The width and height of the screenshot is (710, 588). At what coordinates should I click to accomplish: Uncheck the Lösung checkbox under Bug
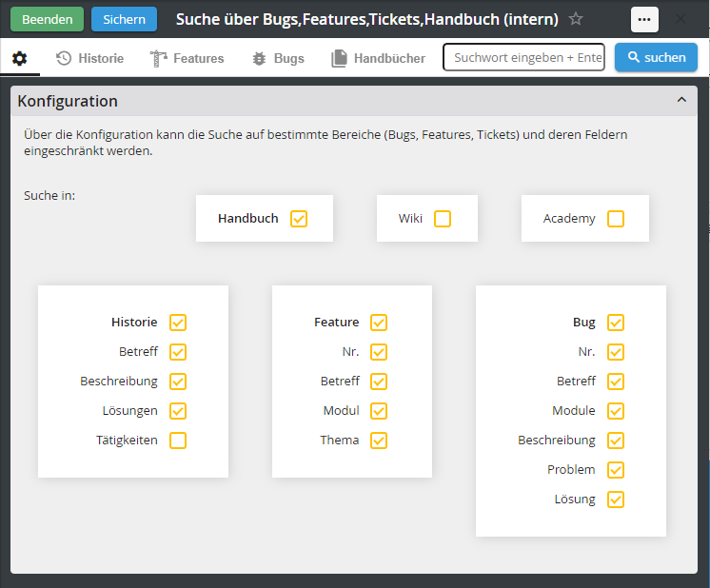coord(616,500)
